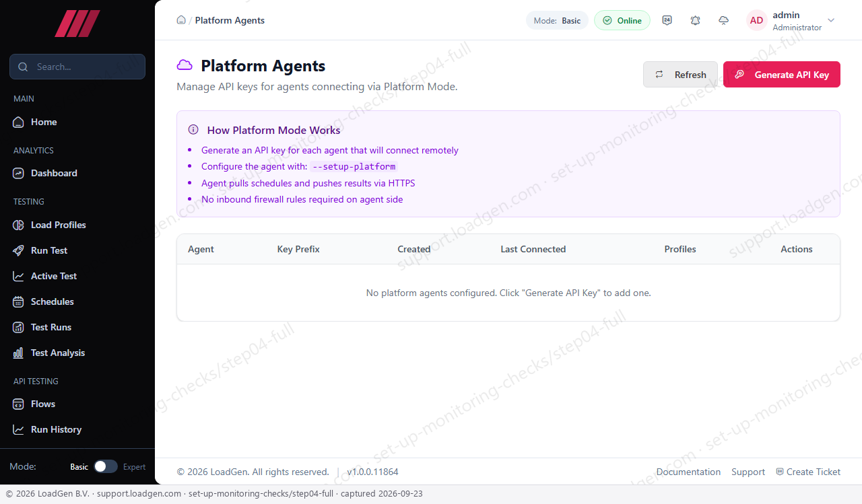This screenshot has width=862, height=504.
Task: Click the --setup-platform code snippet
Action: pos(354,167)
